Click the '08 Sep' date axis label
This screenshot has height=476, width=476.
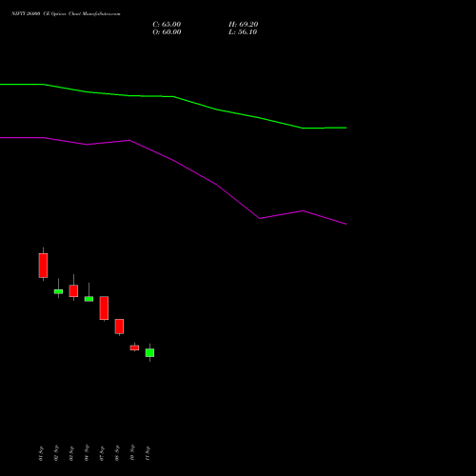[117, 453]
